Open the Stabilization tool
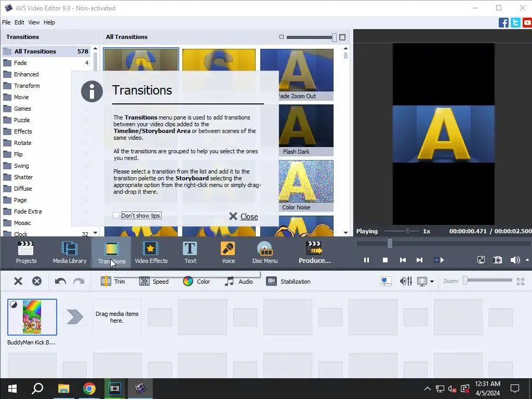The width and height of the screenshot is (532, 399). 288,281
